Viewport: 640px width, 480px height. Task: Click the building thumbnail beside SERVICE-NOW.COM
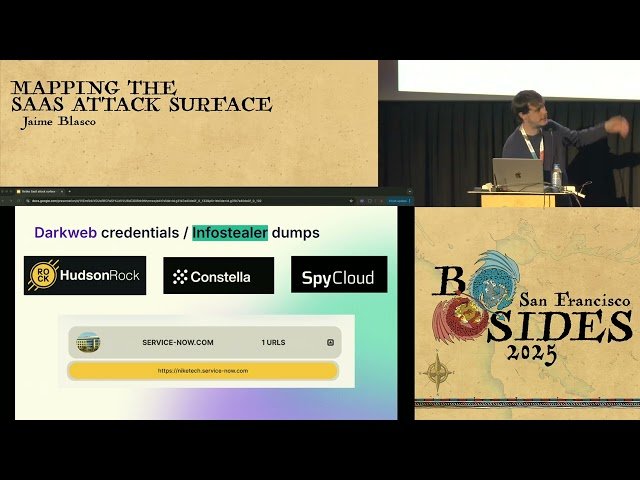(x=88, y=342)
